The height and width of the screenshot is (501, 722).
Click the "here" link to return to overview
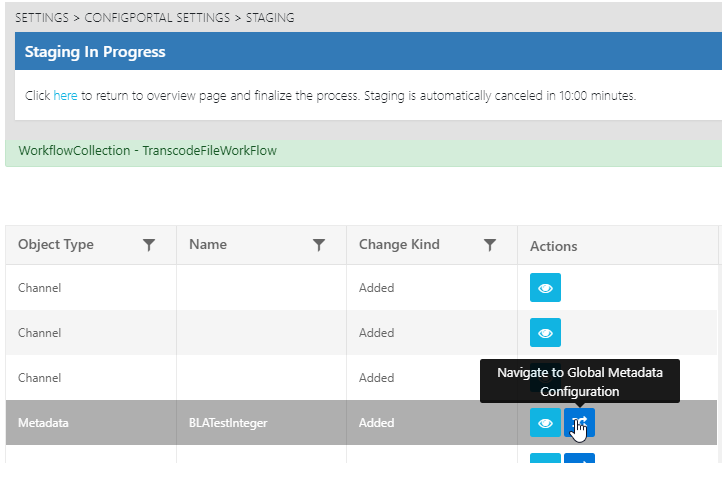pos(65,96)
